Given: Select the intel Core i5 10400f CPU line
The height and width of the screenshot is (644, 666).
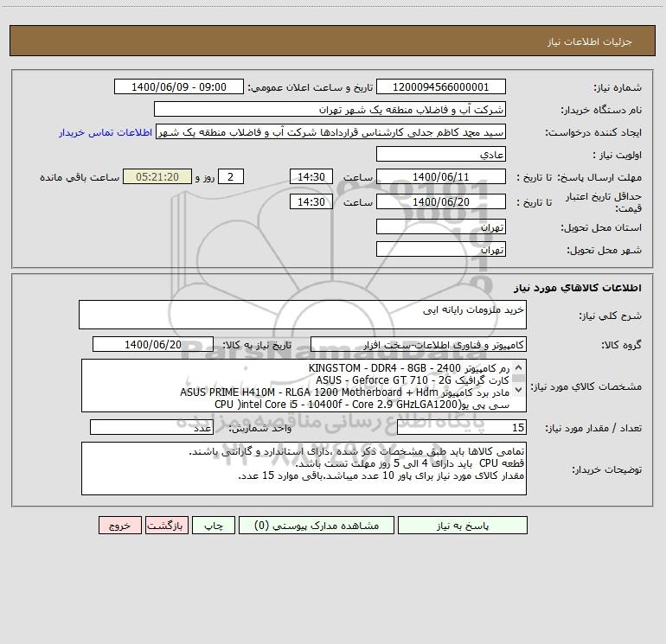Looking at the screenshot, I should tap(362, 405).
